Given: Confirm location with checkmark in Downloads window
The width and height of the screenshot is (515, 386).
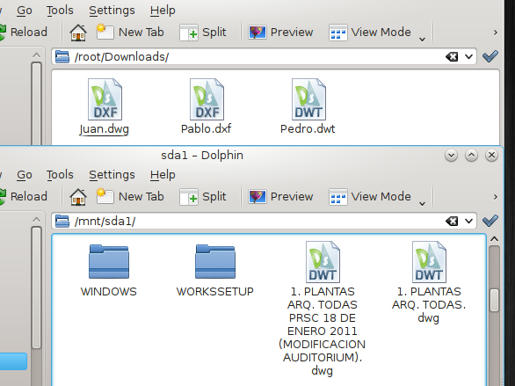Looking at the screenshot, I should coord(490,56).
